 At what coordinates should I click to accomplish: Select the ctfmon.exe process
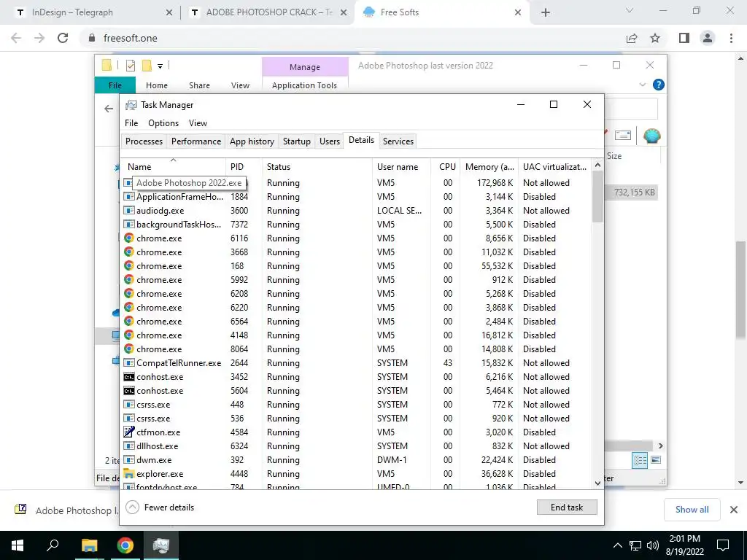pyautogui.click(x=356, y=432)
